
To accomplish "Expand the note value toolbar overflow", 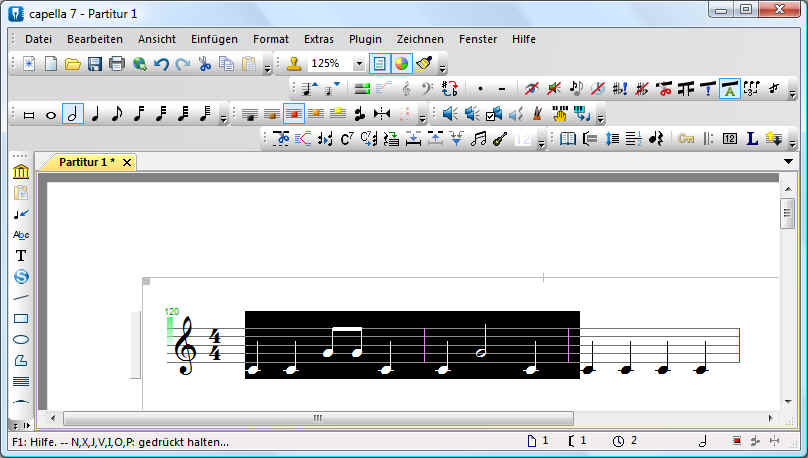I will click(223, 118).
